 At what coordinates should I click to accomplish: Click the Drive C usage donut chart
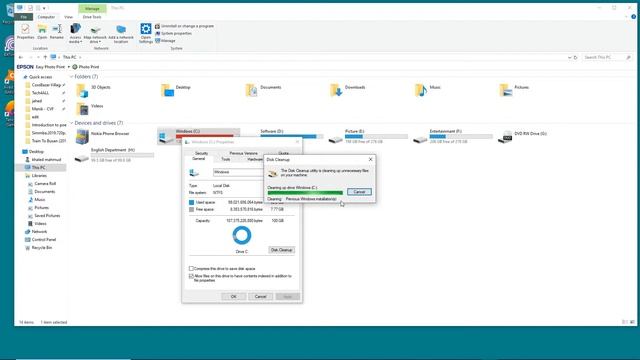pyautogui.click(x=242, y=236)
